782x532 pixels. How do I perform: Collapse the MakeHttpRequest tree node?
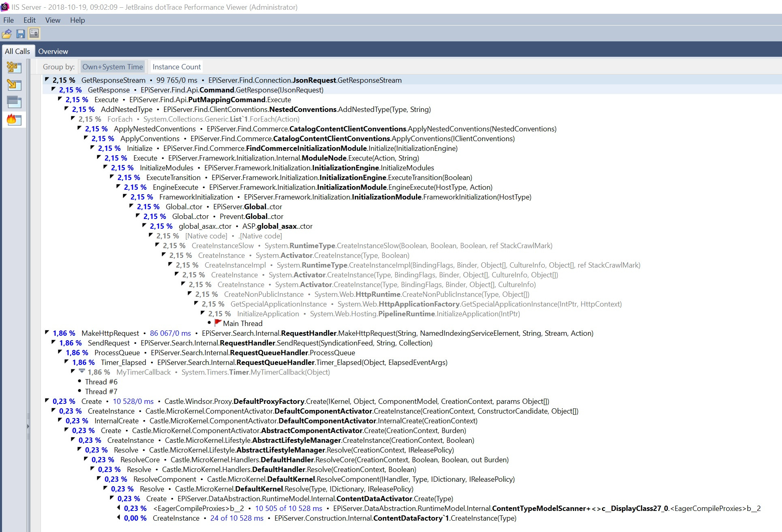click(x=47, y=332)
